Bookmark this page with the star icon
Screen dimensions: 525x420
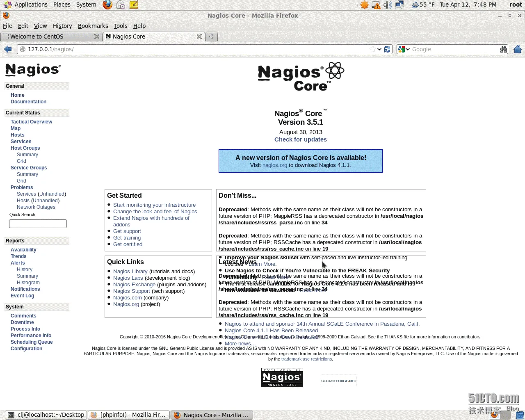pos(372,49)
